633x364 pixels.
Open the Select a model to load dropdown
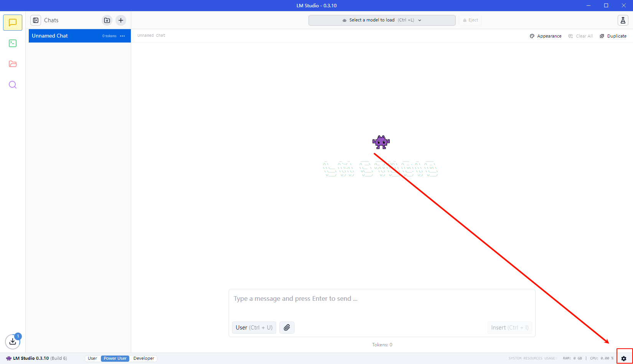click(382, 20)
